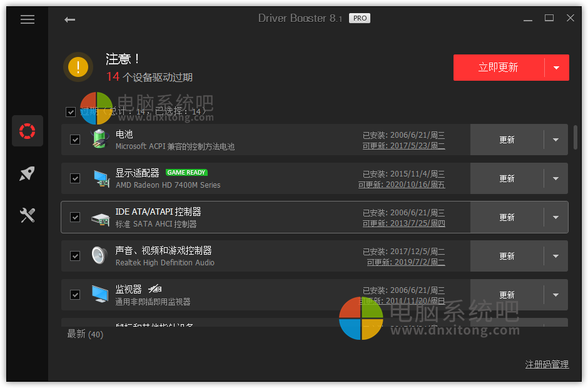The image size is (588, 388).
Task: Open update options dropdown for Realtek audio
Action: click(555, 256)
